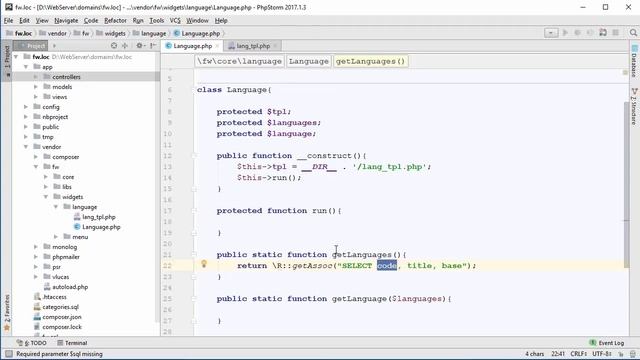Close the lang_tpl.php editor tab
Screen dimensions: 640x360
pos(276,46)
